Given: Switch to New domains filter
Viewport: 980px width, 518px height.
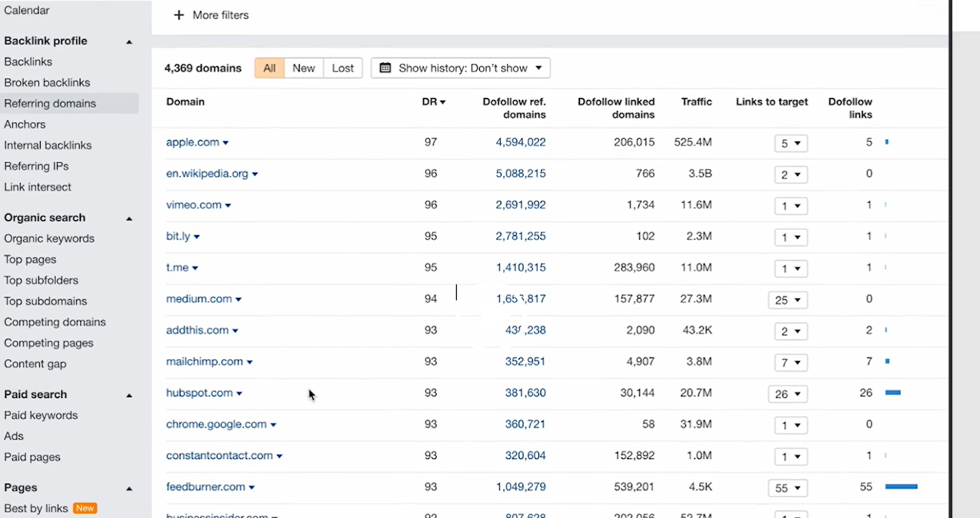Looking at the screenshot, I should (x=303, y=68).
